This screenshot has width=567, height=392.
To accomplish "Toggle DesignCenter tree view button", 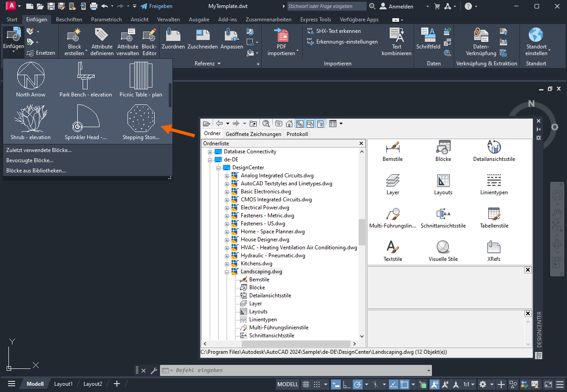I will (300, 124).
